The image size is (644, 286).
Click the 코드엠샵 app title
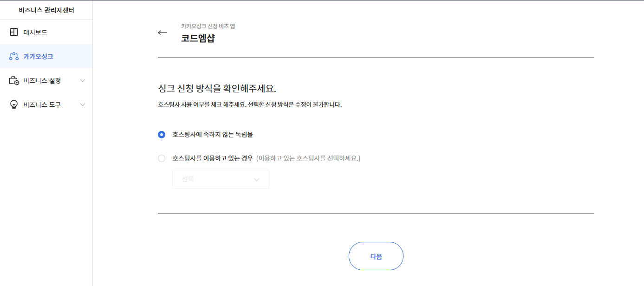pos(198,39)
